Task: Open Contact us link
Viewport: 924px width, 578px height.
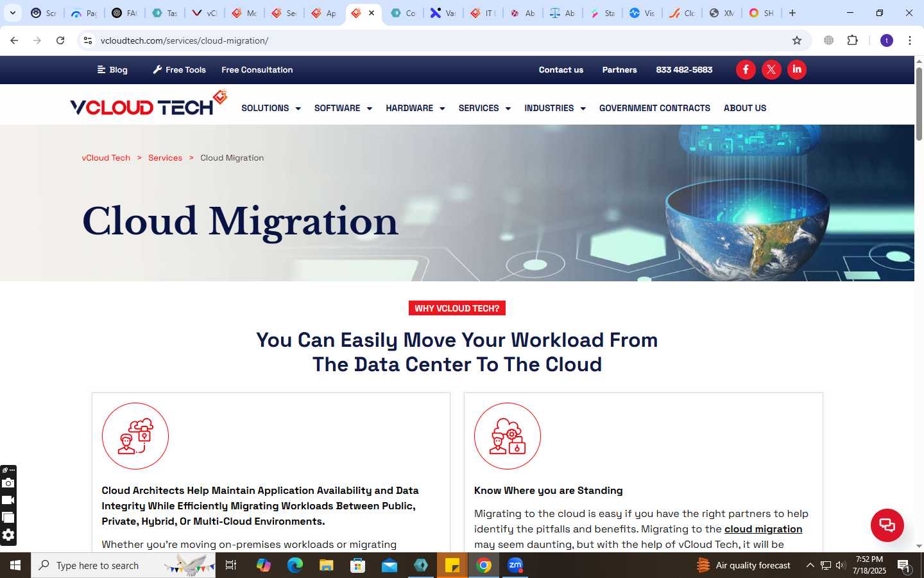Action: coord(561,69)
